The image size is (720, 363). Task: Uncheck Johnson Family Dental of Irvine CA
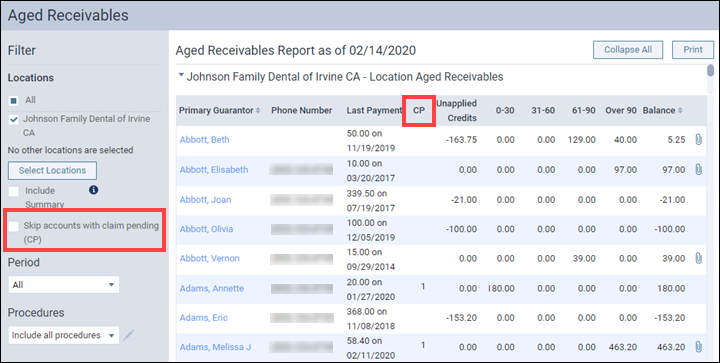coord(14,119)
